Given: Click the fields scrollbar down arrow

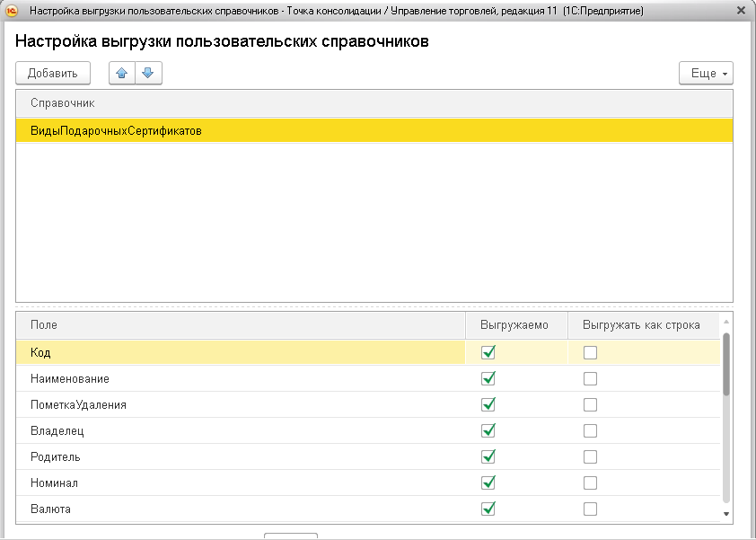Looking at the screenshot, I should pyautogui.click(x=726, y=515).
